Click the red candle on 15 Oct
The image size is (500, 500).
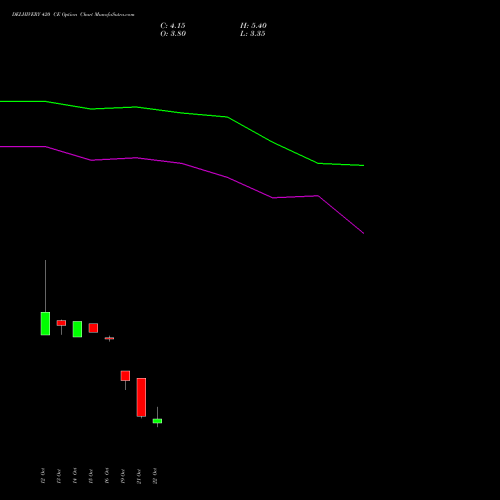[93, 328]
